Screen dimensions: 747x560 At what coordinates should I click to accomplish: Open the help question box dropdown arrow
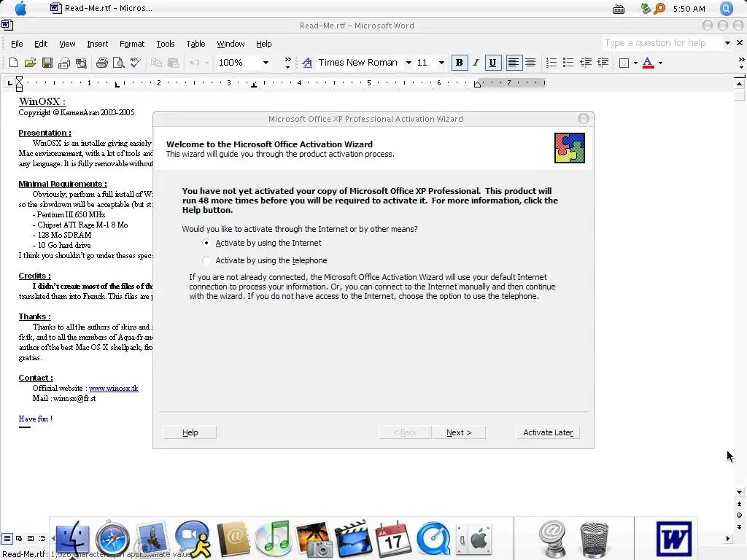[727, 43]
